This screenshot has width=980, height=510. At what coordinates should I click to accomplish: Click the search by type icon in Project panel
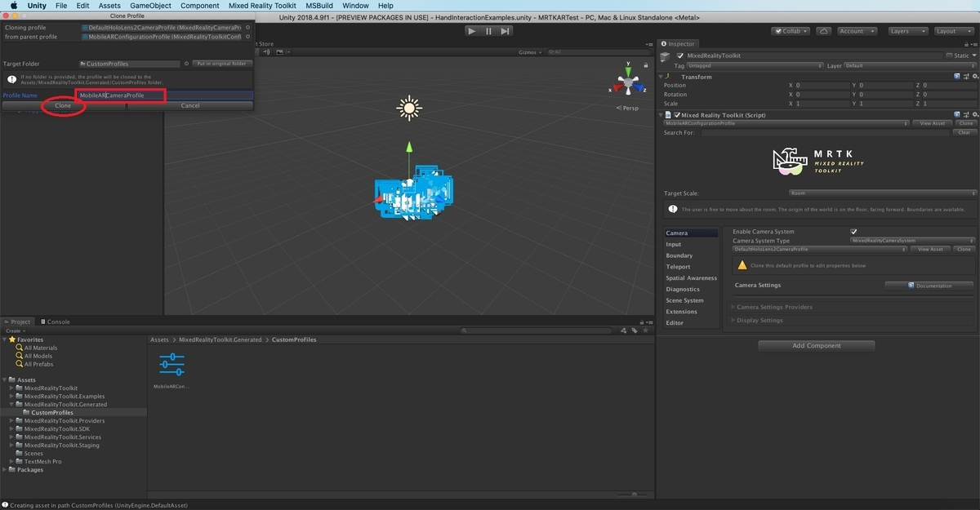point(625,330)
